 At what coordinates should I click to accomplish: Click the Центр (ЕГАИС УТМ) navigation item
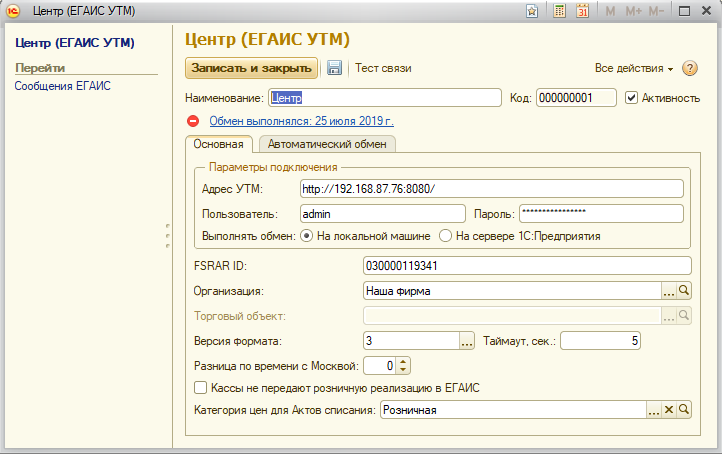(75, 43)
